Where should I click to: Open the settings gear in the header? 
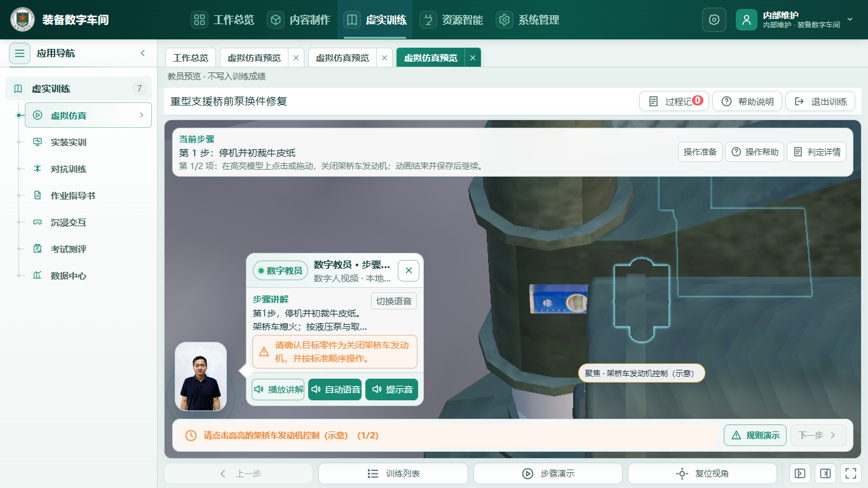714,20
